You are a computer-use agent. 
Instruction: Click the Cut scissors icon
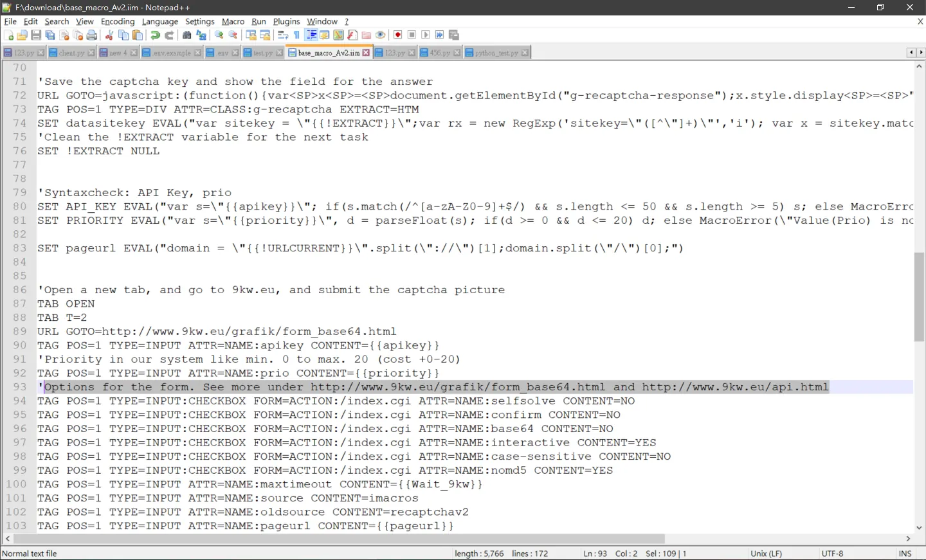(x=109, y=35)
